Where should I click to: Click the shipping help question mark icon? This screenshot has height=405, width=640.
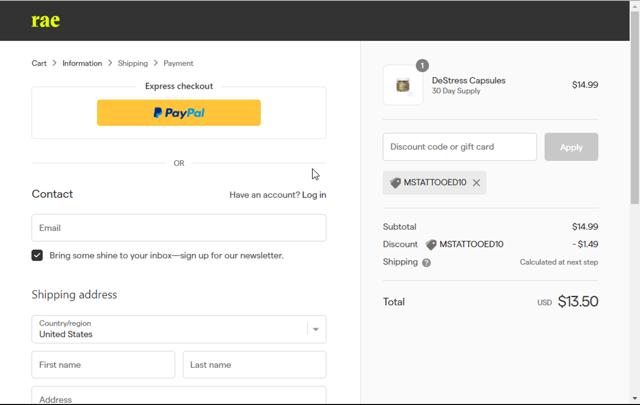click(427, 263)
